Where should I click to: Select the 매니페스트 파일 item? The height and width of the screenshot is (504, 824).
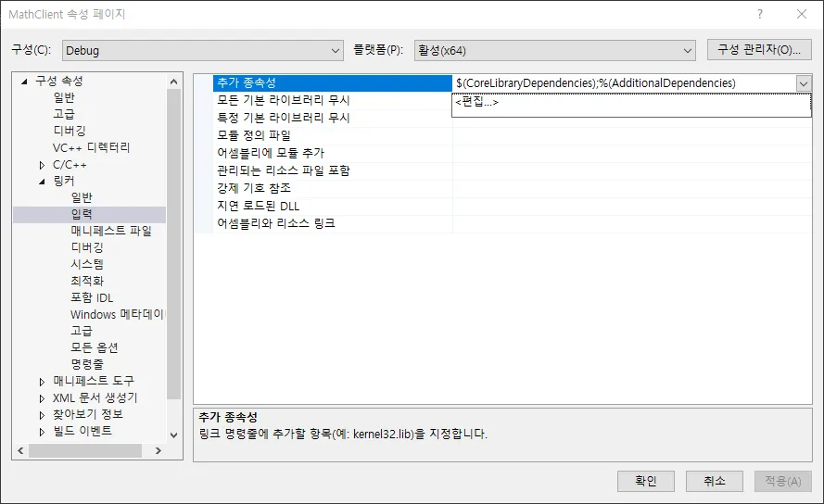point(111,231)
